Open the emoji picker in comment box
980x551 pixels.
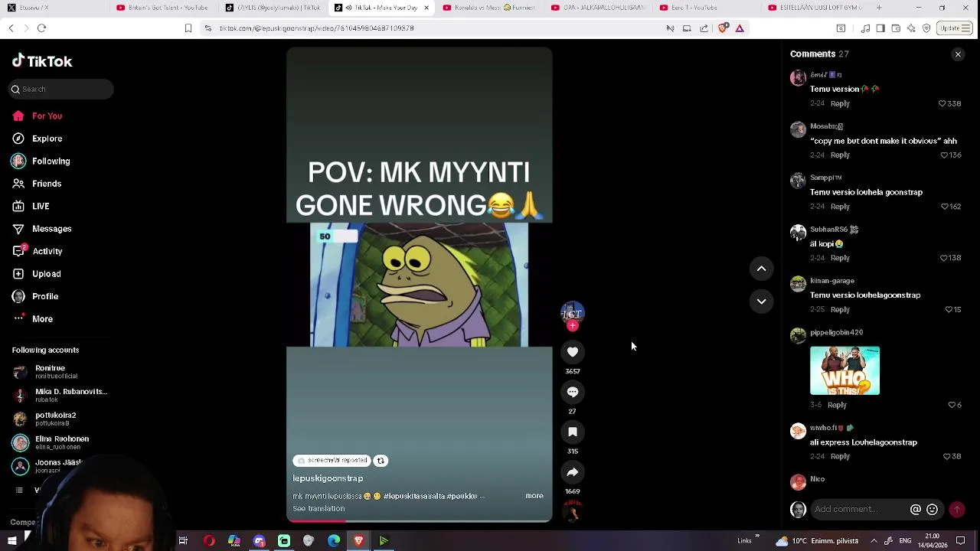tap(932, 510)
